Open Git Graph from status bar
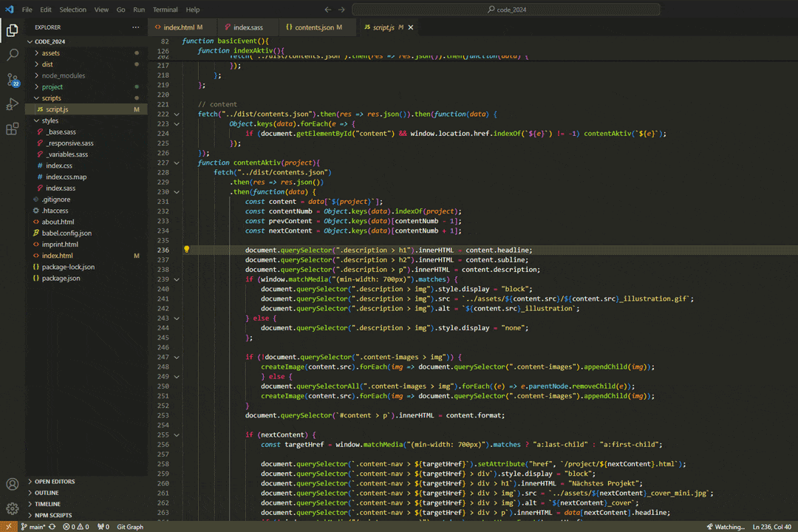 130,527
